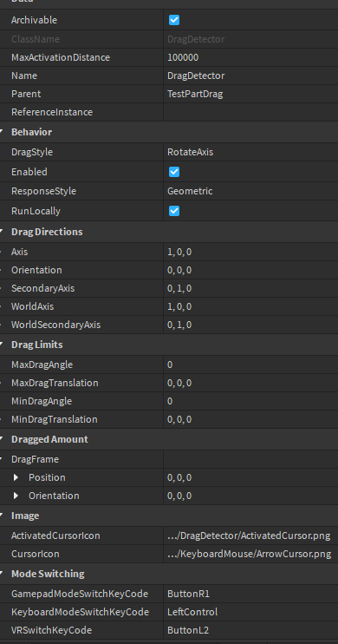Select the Name property label
Screen dimensions: 338x644
point(23,76)
